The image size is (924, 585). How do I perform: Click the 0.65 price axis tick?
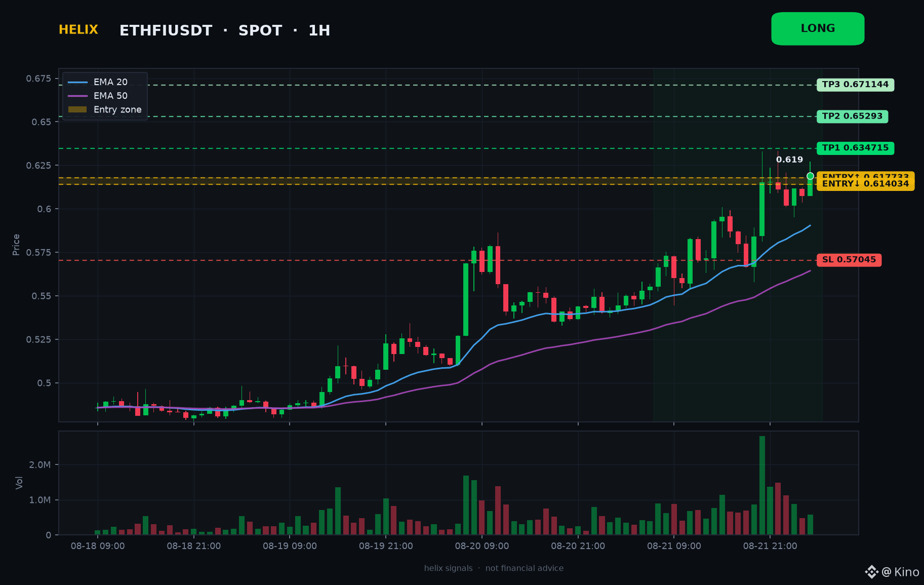[42, 122]
